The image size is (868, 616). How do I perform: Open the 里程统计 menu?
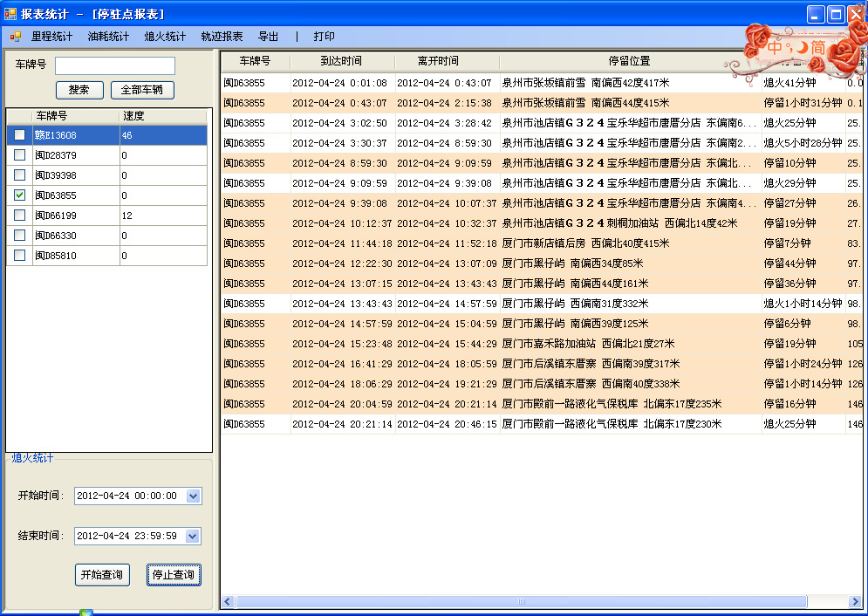(52, 37)
